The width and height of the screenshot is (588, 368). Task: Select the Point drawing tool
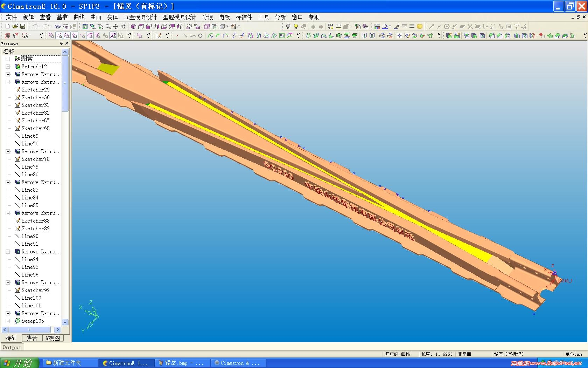[x=177, y=35]
